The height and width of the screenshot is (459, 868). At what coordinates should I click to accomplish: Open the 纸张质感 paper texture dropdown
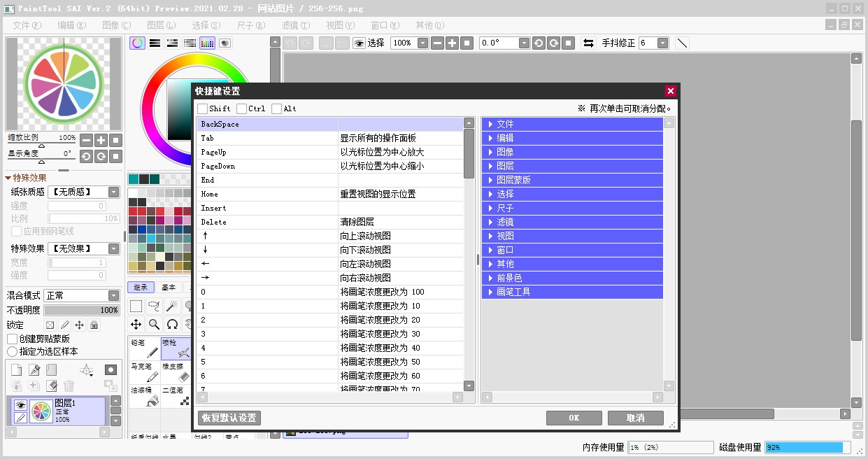tap(83, 191)
